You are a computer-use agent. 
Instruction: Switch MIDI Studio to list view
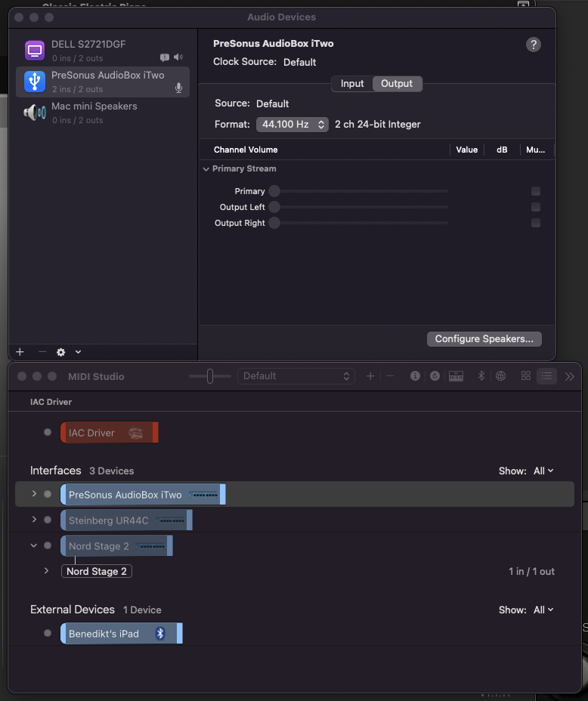546,376
